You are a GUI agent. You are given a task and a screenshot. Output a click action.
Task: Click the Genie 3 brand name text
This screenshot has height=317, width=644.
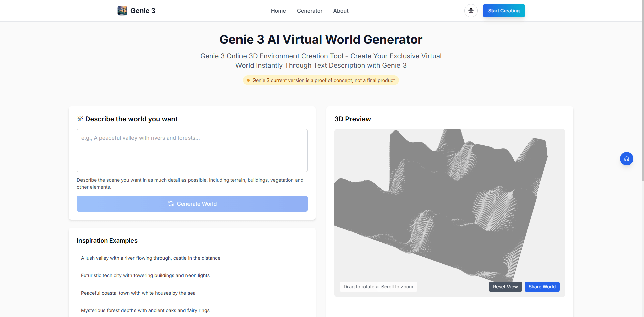point(143,11)
